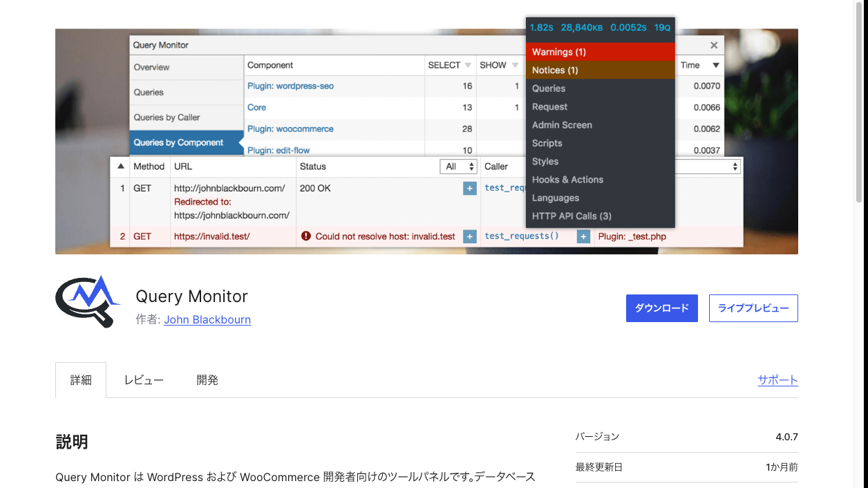The height and width of the screenshot is (488, 868).
Task: Click plus icon next to 200 OK status
Action: click(470, 188)
